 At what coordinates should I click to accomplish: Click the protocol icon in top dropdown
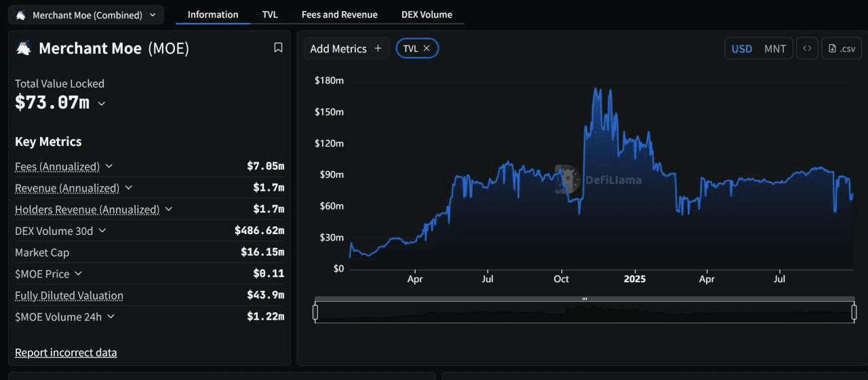pyautogui.click(x=21, y=15)
